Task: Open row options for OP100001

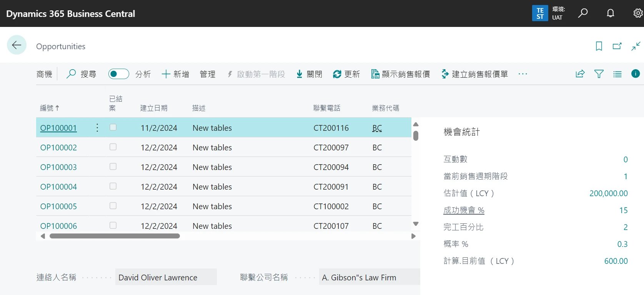Action: 97,128
